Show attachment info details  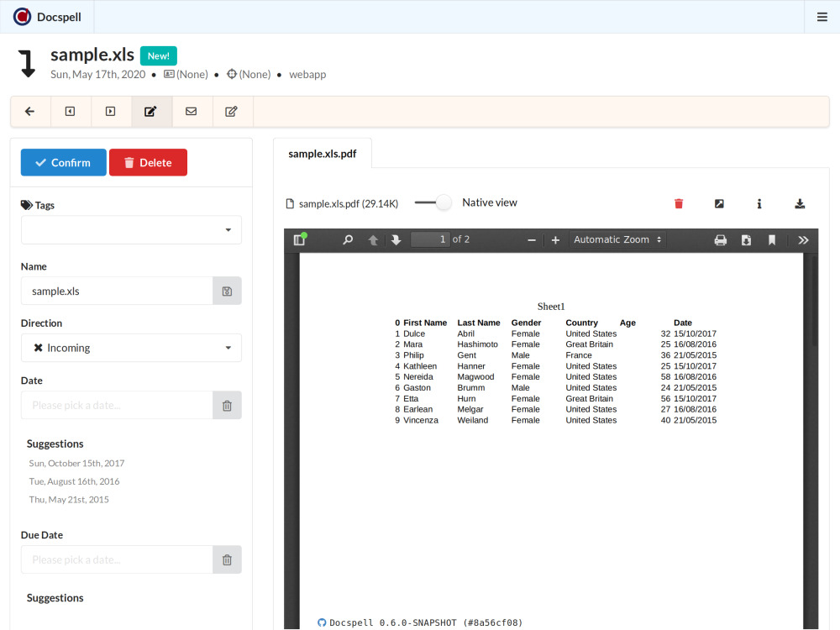coord(759,203)
